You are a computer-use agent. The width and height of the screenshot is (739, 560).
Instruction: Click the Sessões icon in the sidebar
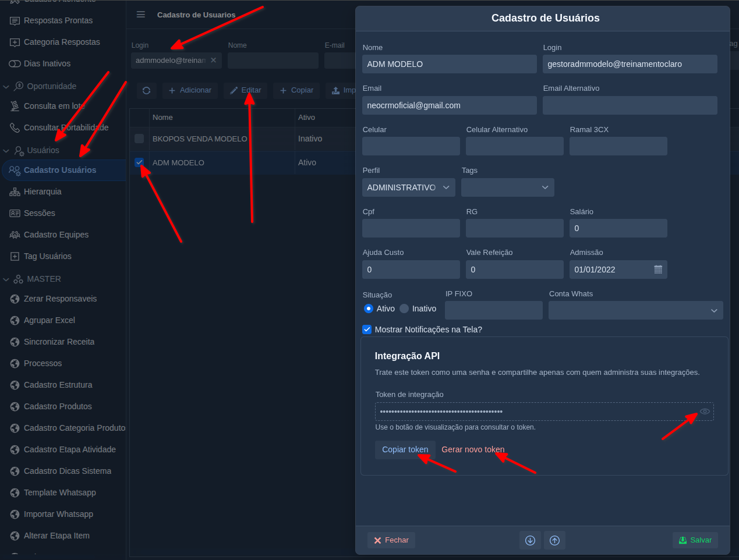click(x=15, y=214)
